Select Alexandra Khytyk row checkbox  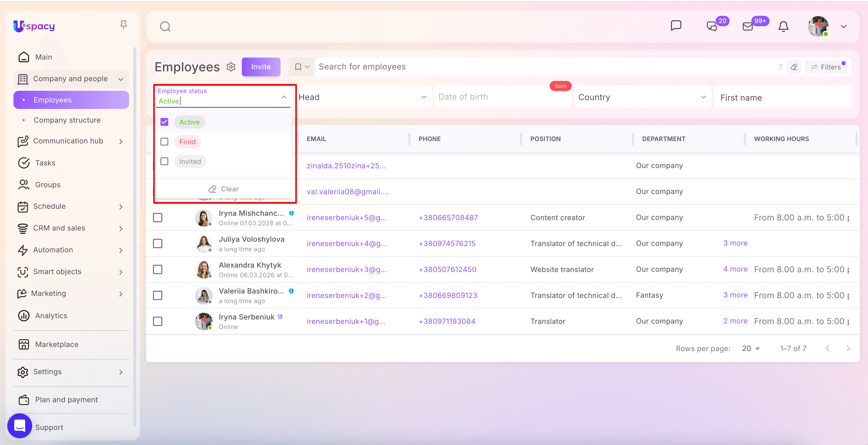click(158, 269)
